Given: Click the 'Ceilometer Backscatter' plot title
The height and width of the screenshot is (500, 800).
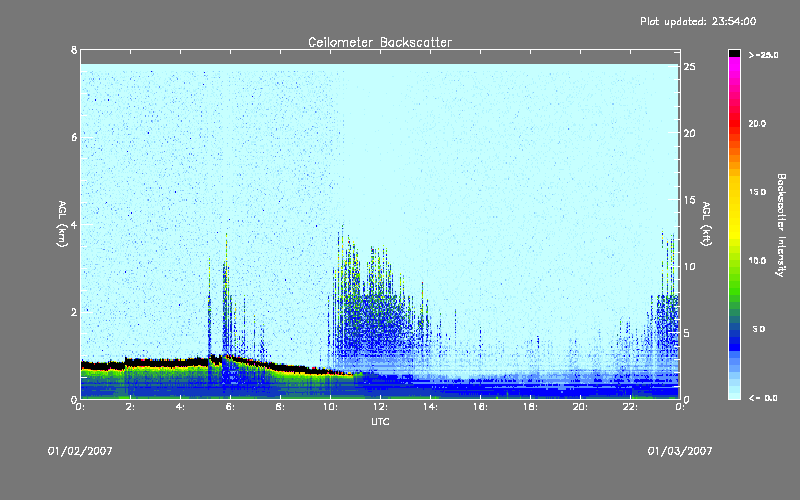Looking at the screenshot, I should pos(380,42).
